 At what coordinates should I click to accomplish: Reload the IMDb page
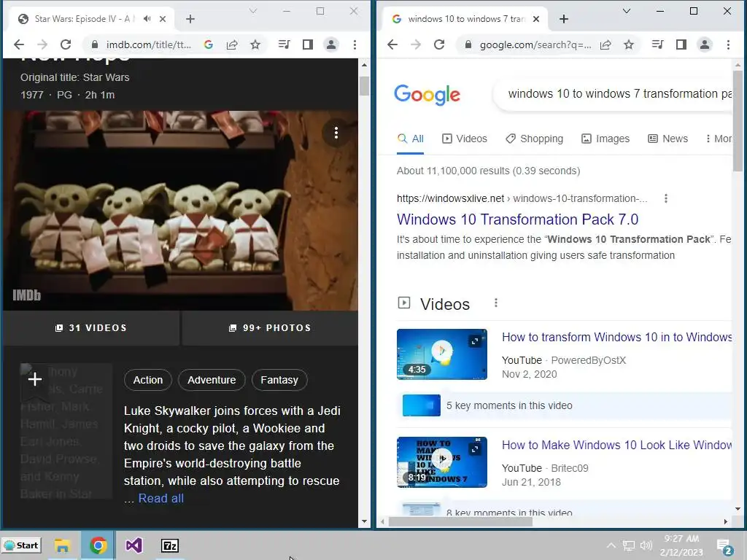[x=65, y=44]
